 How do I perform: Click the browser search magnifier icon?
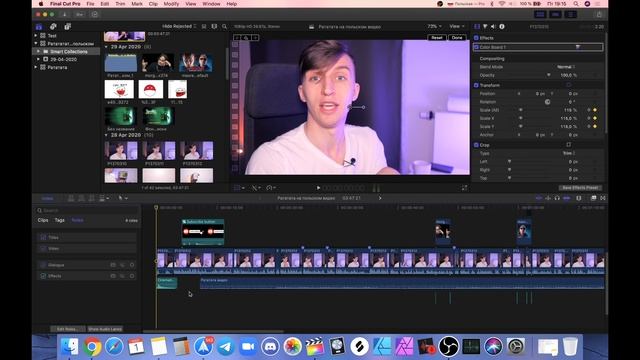tap(224, 27)
